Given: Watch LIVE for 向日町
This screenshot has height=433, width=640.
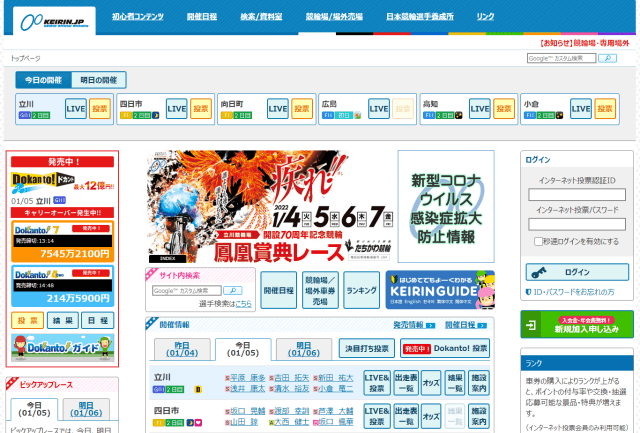Looking at the screenshot, I should [x=278, y=109].
